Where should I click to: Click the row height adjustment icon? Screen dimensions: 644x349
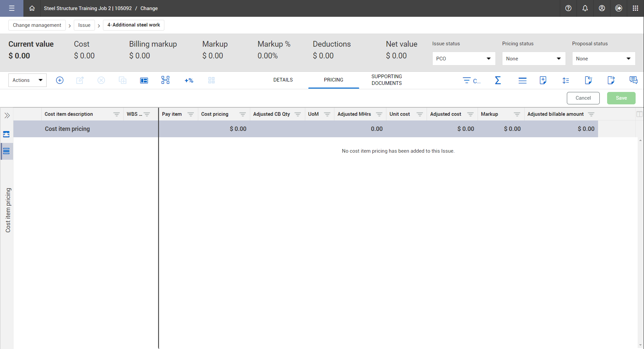(566, 81)
